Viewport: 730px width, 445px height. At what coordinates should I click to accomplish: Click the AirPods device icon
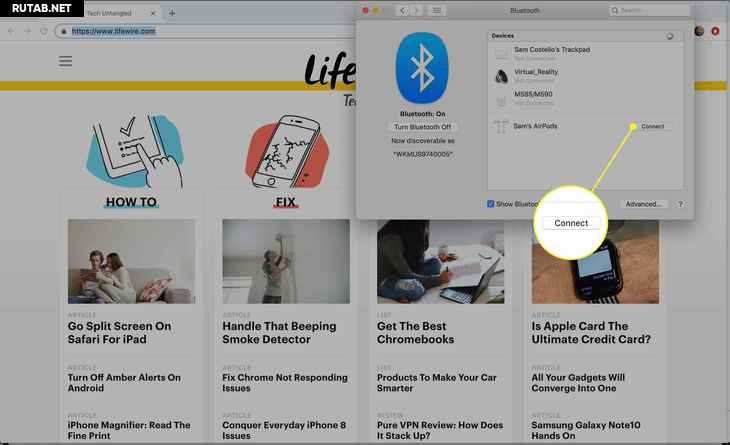pos(501,126)
